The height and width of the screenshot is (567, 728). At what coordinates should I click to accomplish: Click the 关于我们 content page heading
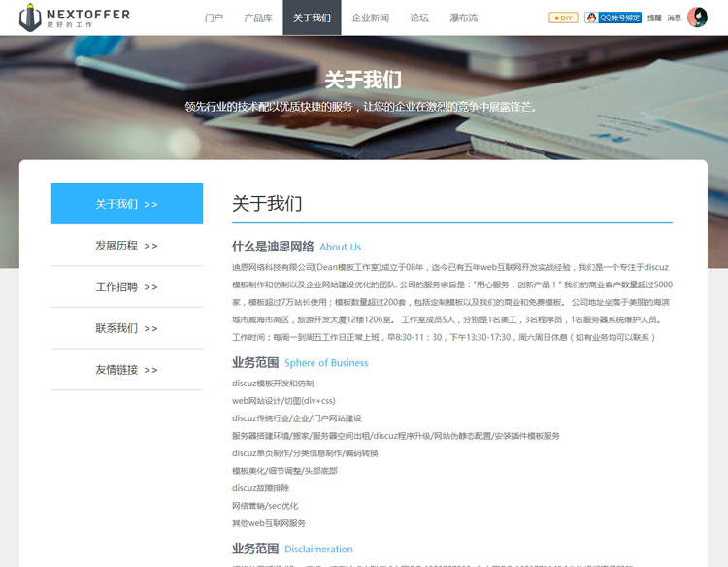coord(267,203)
